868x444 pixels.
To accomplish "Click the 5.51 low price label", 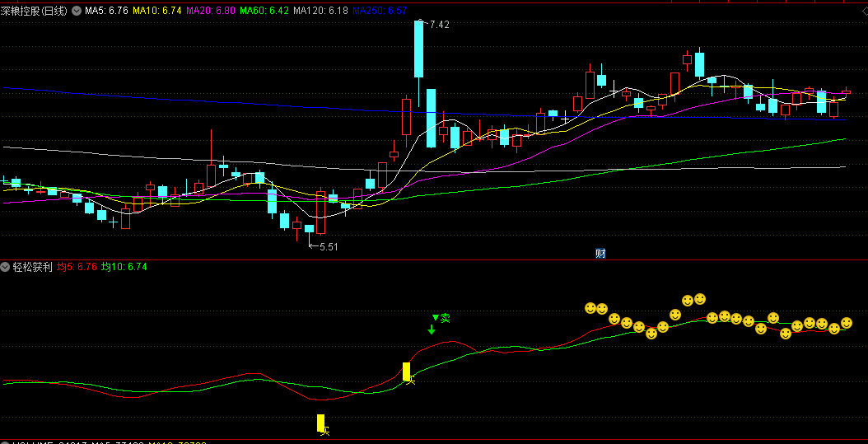I will [329, 247].
